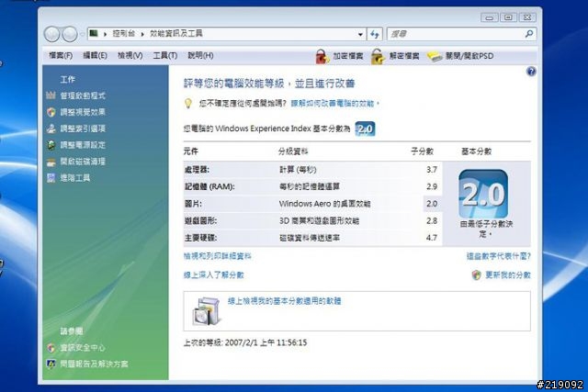Click the shield icon beside 調整視覺效果
Viewport: 588px width, 392px height.
click(51, 112)
